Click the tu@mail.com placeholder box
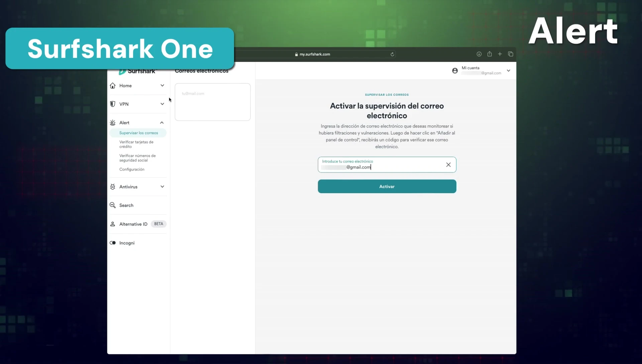 (213, 102)
